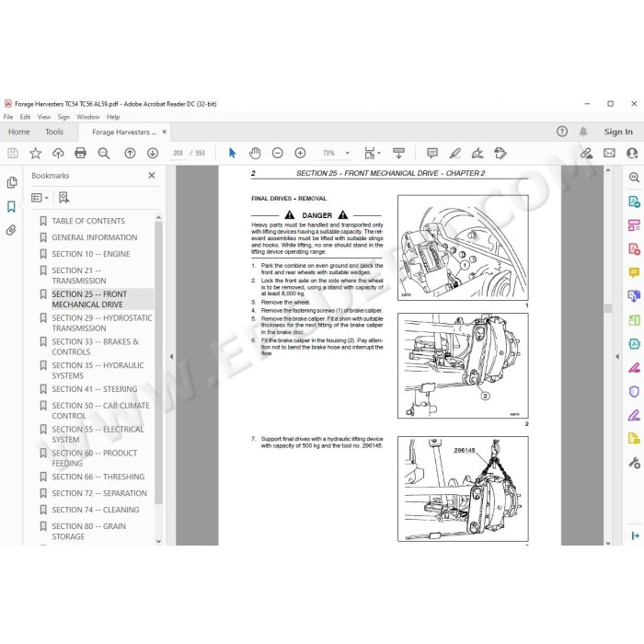Viewport: 644px width, 644px height.
Task: Open the stamp tool
Action: tap(500, 154)
